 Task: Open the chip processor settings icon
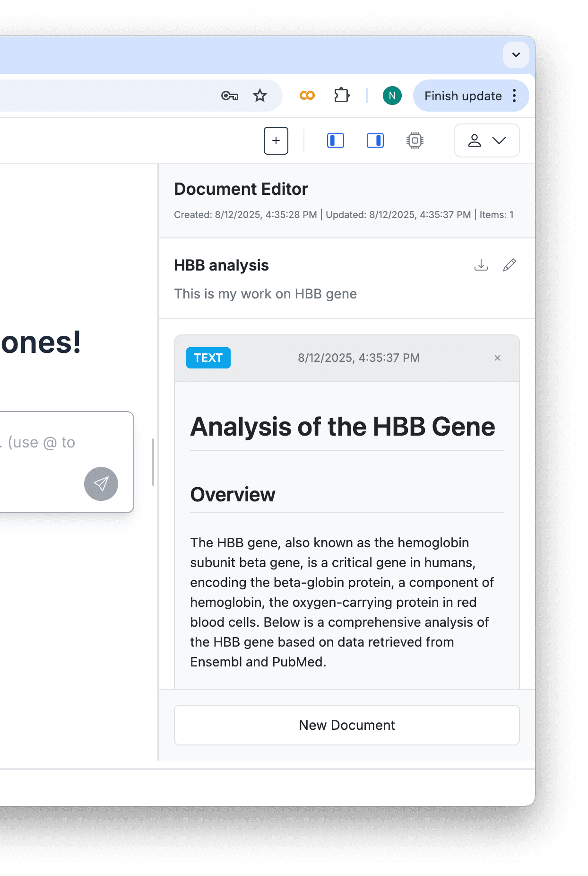415,140
